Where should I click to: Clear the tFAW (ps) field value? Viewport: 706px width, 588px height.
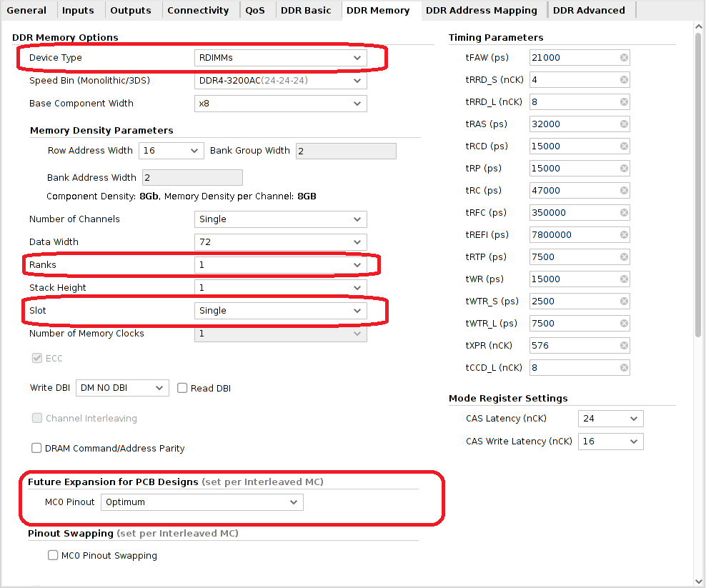tap(624, 58)
